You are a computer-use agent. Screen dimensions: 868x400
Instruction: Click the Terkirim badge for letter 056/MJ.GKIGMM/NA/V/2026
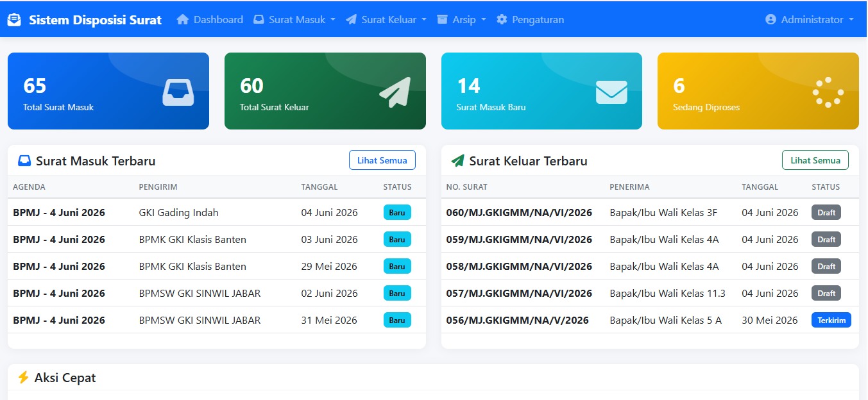coord(831,320)
